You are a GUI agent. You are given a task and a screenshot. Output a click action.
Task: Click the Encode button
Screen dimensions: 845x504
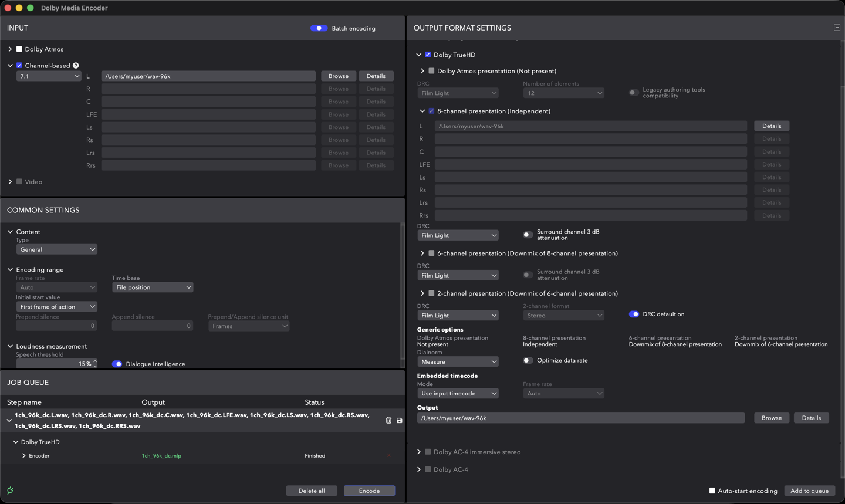[369, 491]
